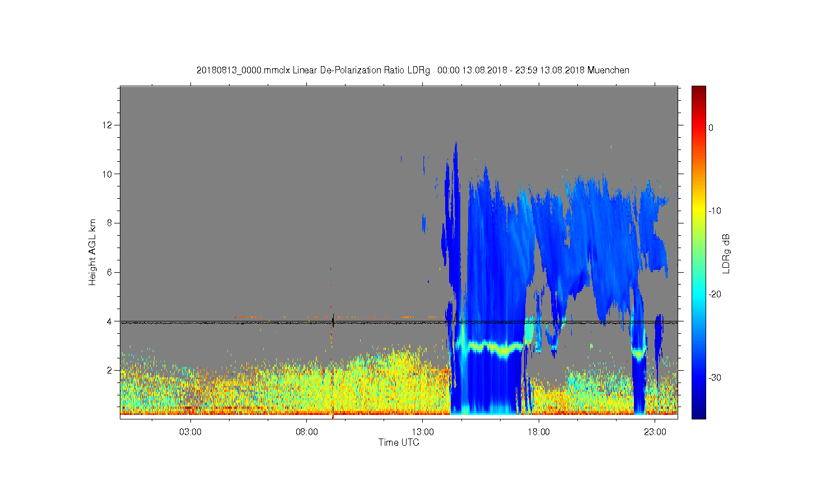Screen dimensions: 840x504
Task: Click the height axis tick label 8
Action: 111,223
